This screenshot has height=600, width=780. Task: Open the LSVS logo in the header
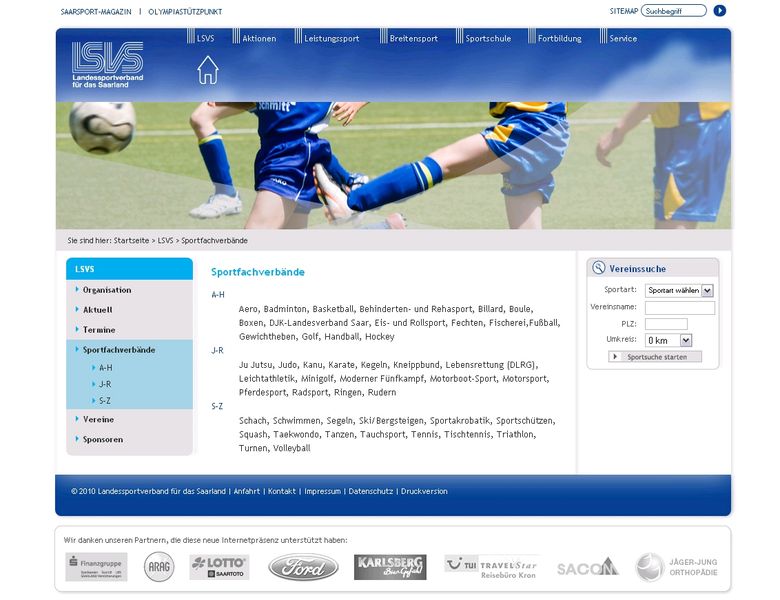tap(107, 65)
